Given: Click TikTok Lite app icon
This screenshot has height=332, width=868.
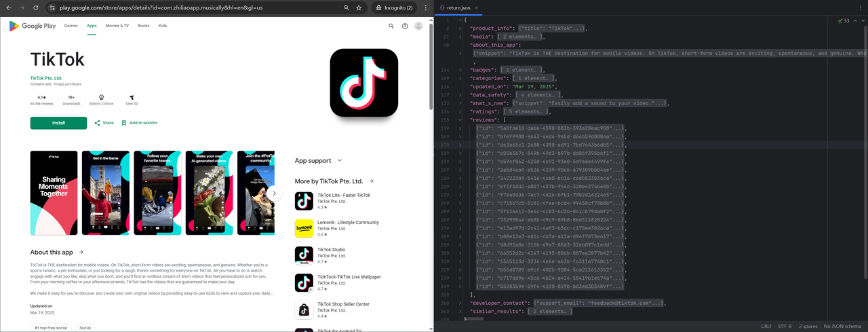Looking at the screenshot, I should (304, 201).
